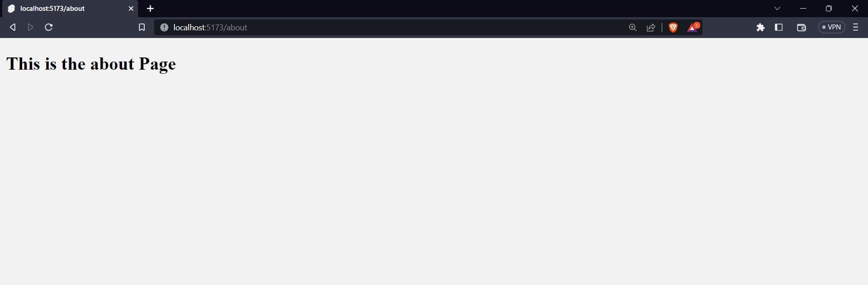Go back with the browser back arrow
The height and width of the screenshot is (285, 868).
tap(13, 28)
